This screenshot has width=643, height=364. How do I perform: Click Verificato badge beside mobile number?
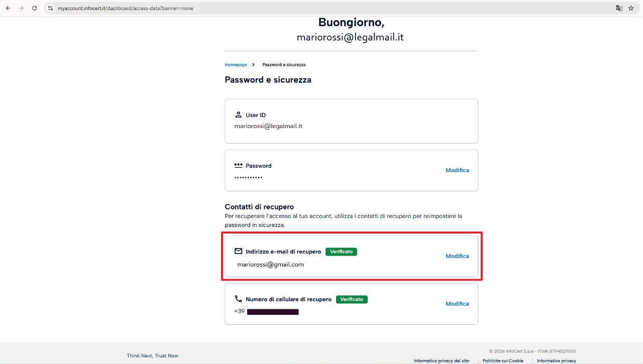pyautogui.click(x=352, y=299)
